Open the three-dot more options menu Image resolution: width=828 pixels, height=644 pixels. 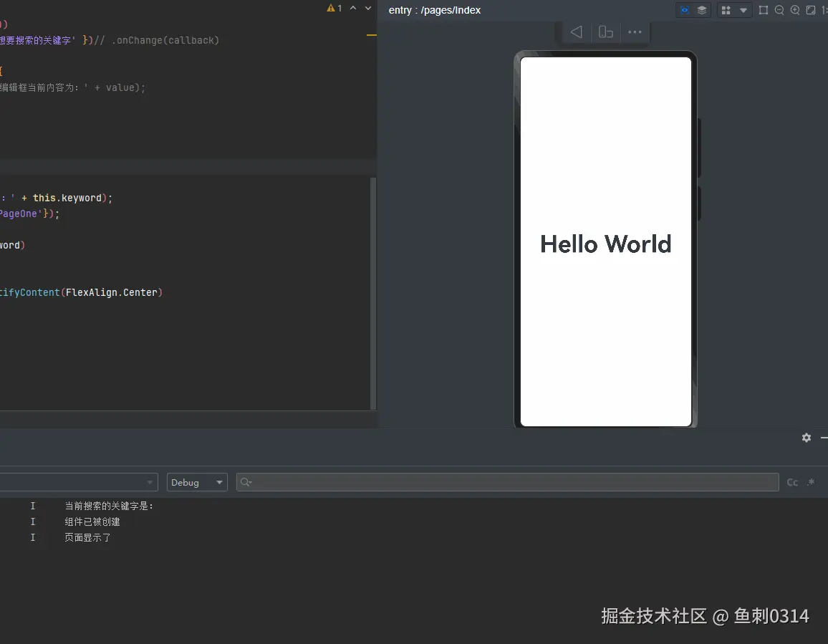(x=635, y=32)
